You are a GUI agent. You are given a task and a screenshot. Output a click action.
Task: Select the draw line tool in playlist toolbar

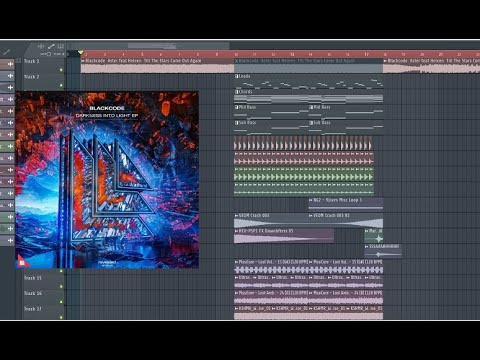(51, 46)
